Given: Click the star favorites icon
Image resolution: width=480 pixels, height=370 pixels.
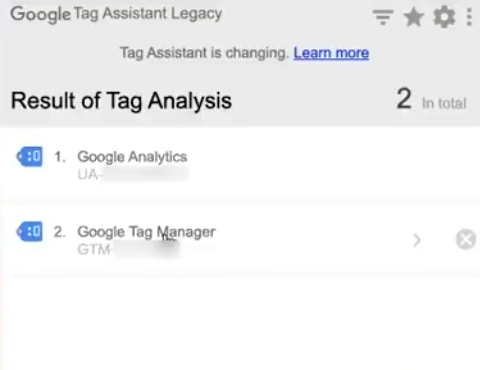Looking at the screenshot, I should point(414,17).
